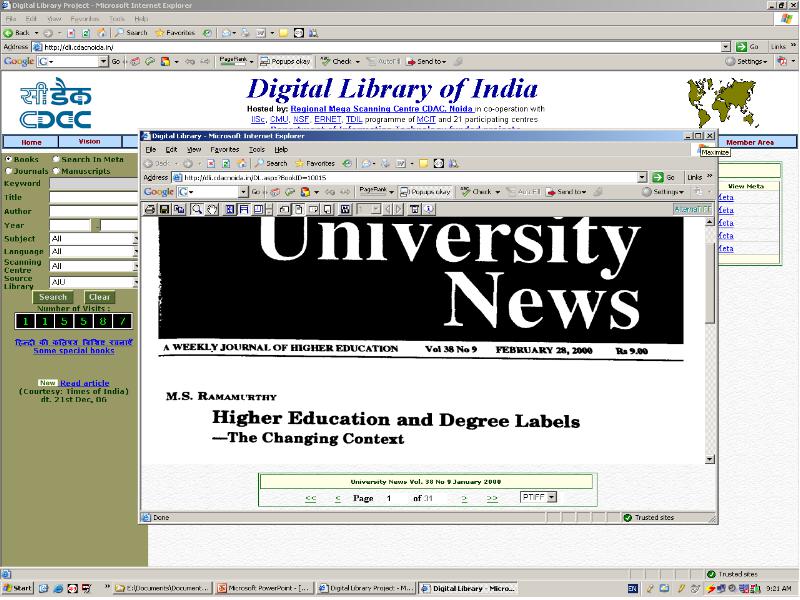Screen dimensions: 800x600
Task: Click the info icon in viewer toolbar
Action: (x=429, y=210)
